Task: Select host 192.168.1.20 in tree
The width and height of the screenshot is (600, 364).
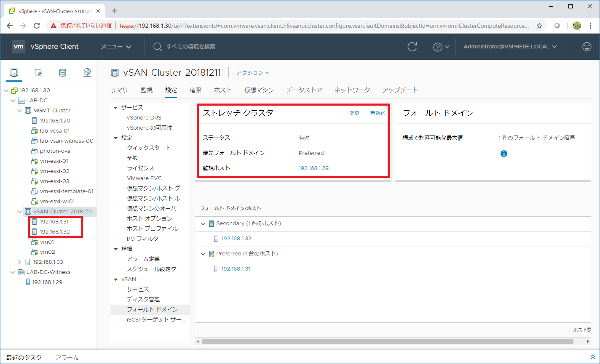Action: (55, 120)
